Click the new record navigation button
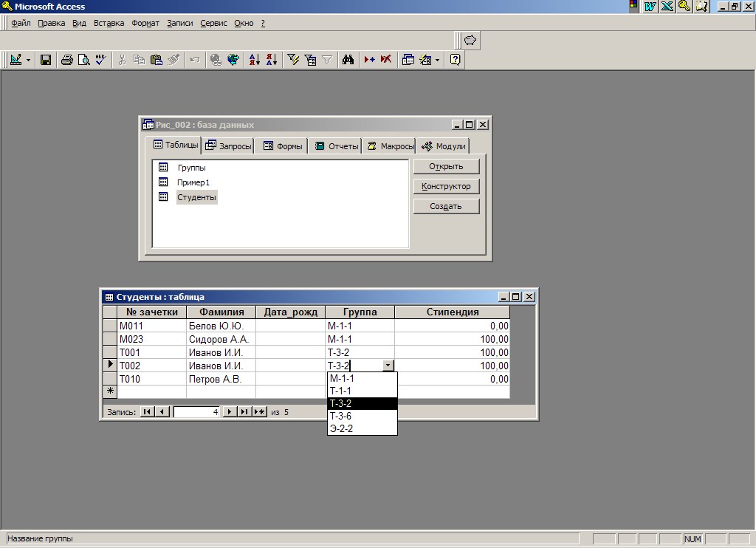The height and width of the screenshot is (548, 756). click(x=259, y=412)
